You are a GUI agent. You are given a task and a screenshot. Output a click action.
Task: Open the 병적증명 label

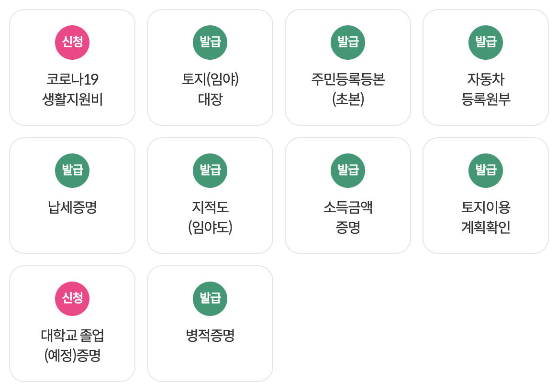210,336
